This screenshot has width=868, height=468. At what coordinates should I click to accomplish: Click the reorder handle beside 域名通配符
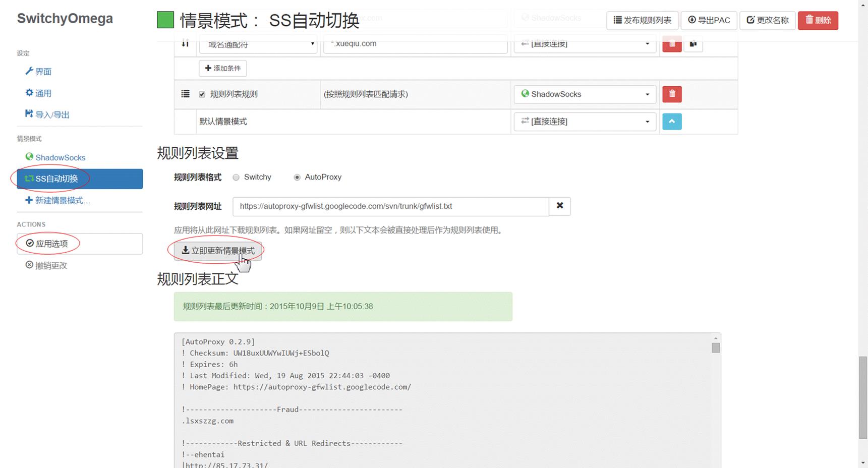coord(185,44)
